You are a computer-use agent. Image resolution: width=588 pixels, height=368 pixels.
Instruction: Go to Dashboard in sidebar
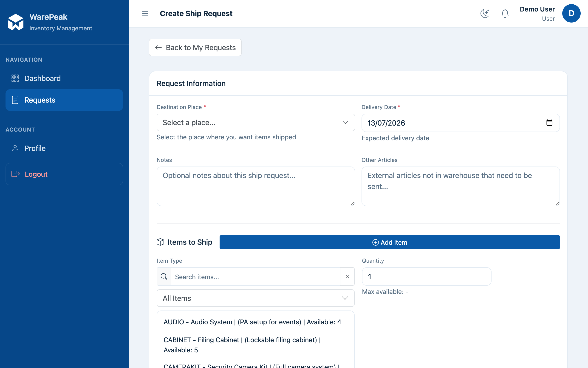pyautogui.click(x=64, y=78)
